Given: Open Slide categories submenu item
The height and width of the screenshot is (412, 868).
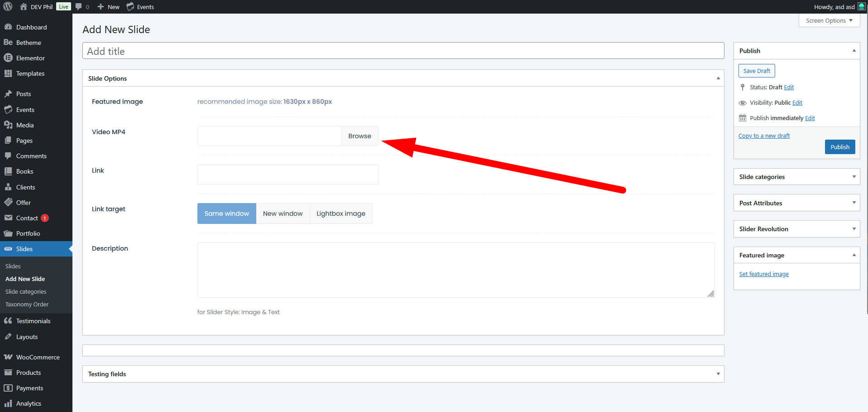Looking at the screenshot, I should point(26,292).
